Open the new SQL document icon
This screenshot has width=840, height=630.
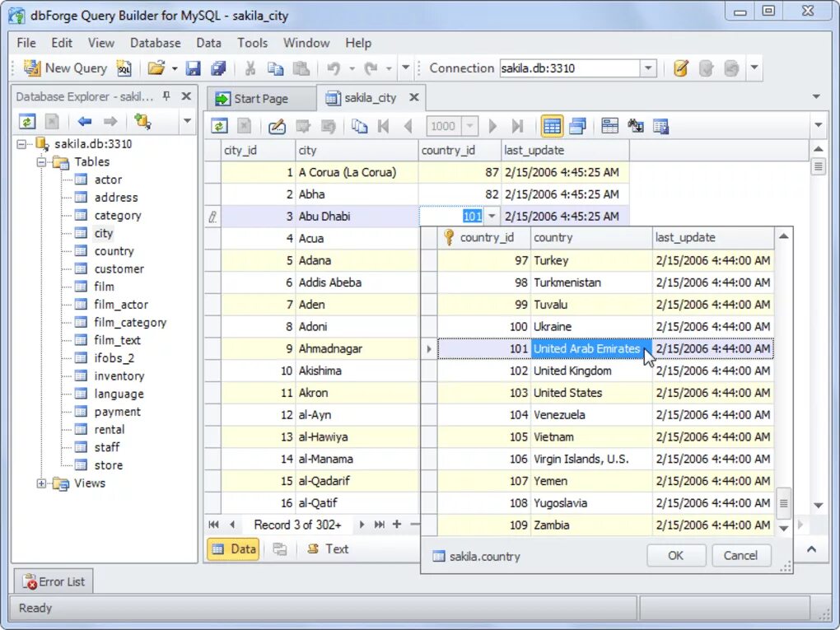124,68
